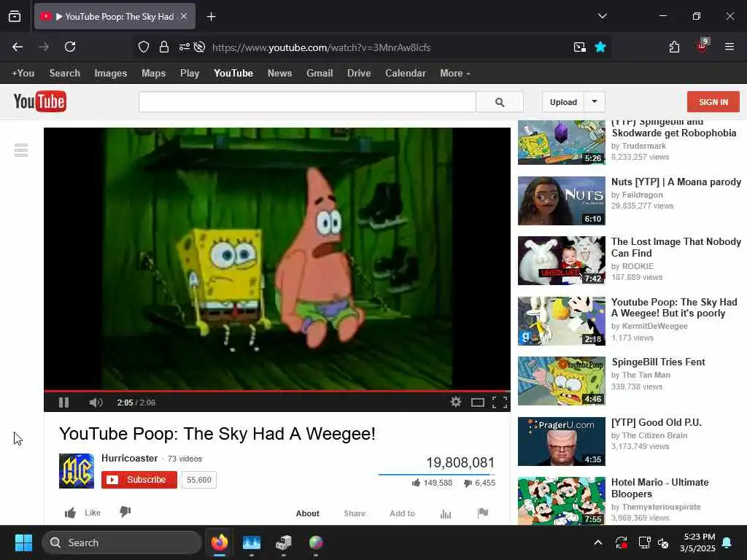
Task: Go back in browser history
Action: click(18, 47)
